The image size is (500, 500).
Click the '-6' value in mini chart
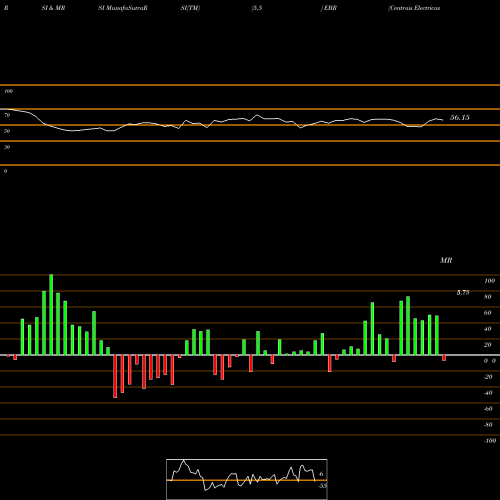click(x=320, y=474)
